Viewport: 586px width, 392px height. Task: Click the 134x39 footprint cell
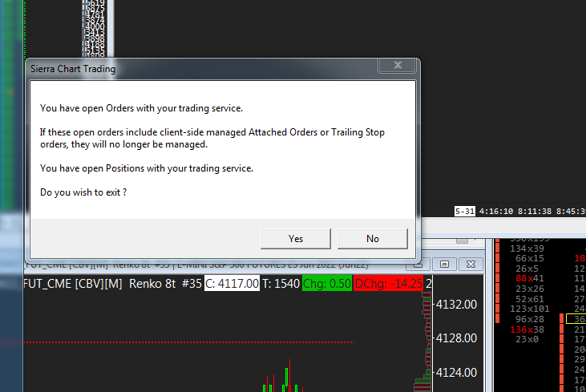click(527, 249)
